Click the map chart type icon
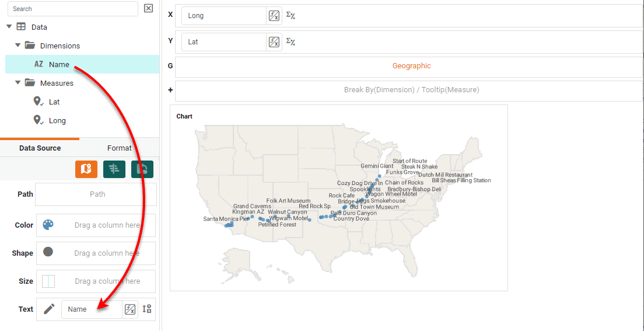644x331 pixels. pyautogui.click(x=86, y=169)
